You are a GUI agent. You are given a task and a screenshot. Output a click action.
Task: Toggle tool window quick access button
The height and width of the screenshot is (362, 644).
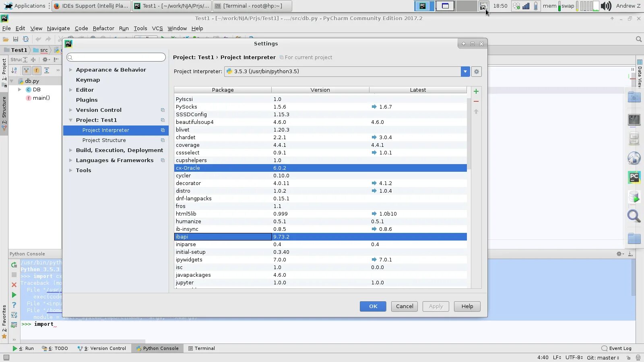pyautogui.click(x=6, y=357)
